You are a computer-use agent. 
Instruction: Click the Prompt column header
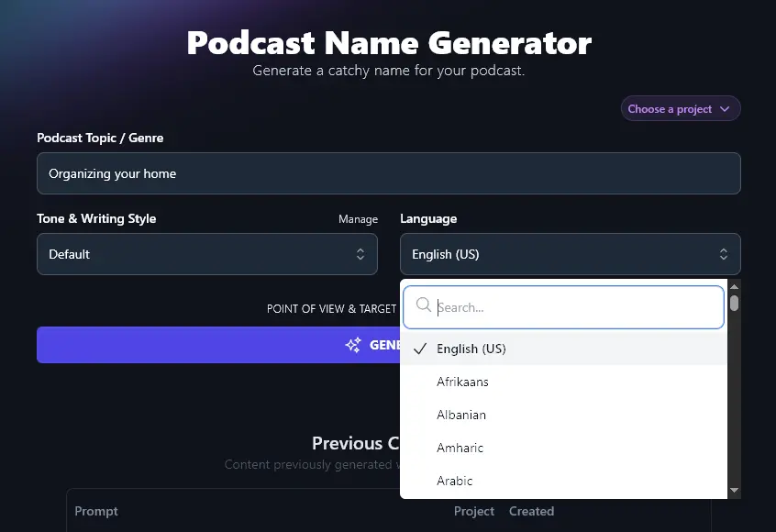coord(96,511)
